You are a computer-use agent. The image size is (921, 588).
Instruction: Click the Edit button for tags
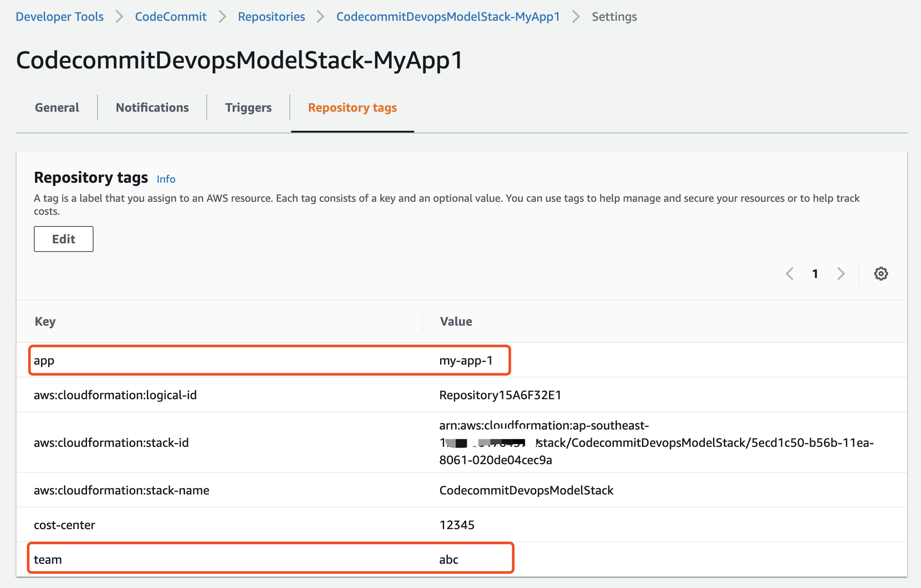click(63, 239)
